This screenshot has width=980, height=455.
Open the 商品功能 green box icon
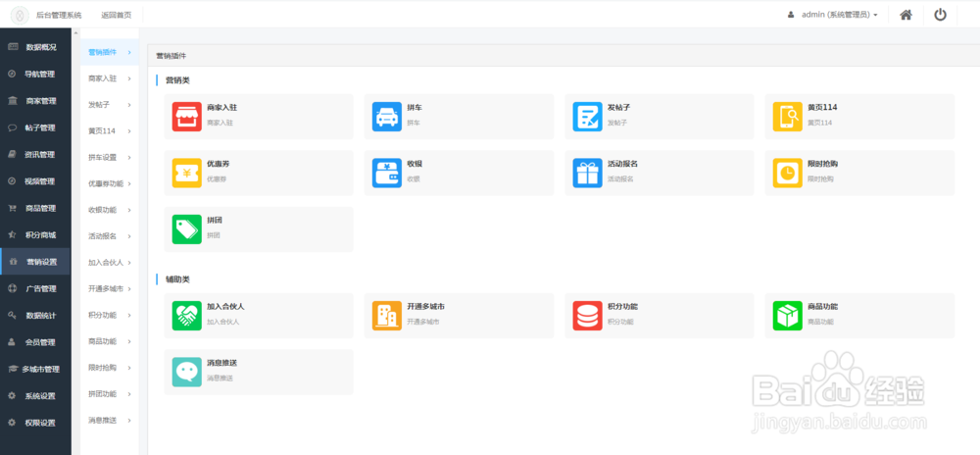tap(788, 317)
